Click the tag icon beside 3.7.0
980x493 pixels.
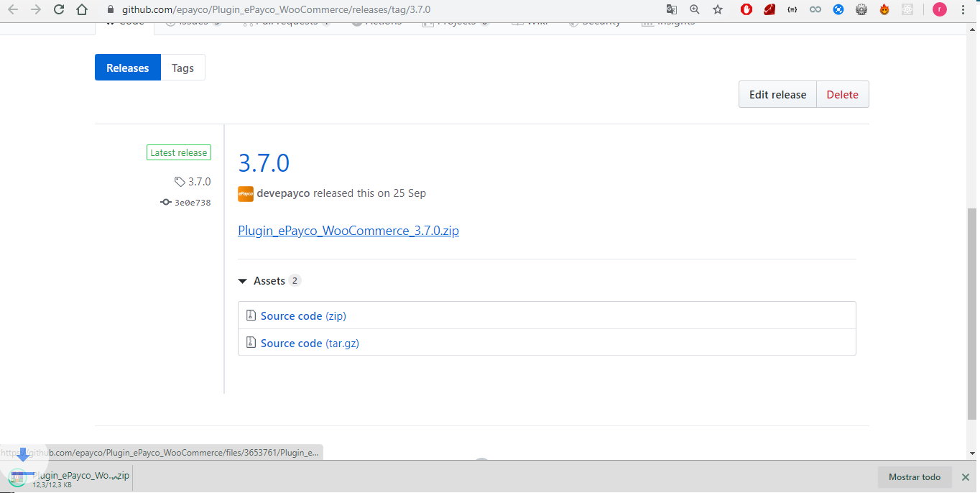pos(180,182)
